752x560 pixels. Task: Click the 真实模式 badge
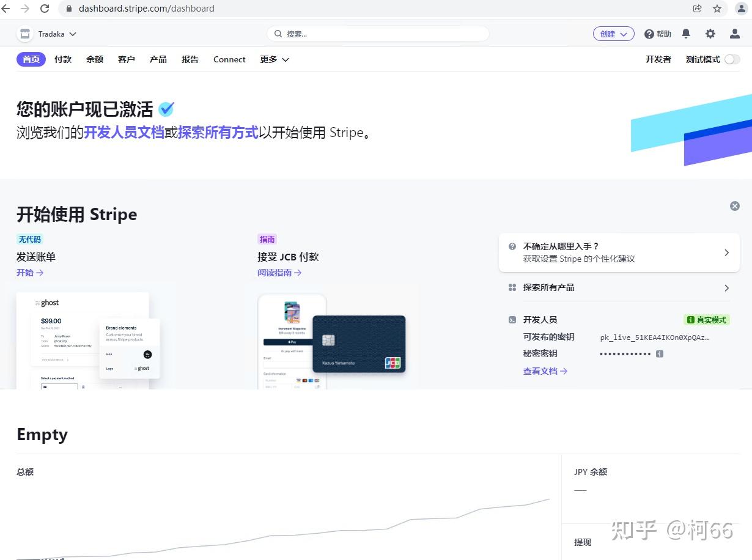point(707,320)
